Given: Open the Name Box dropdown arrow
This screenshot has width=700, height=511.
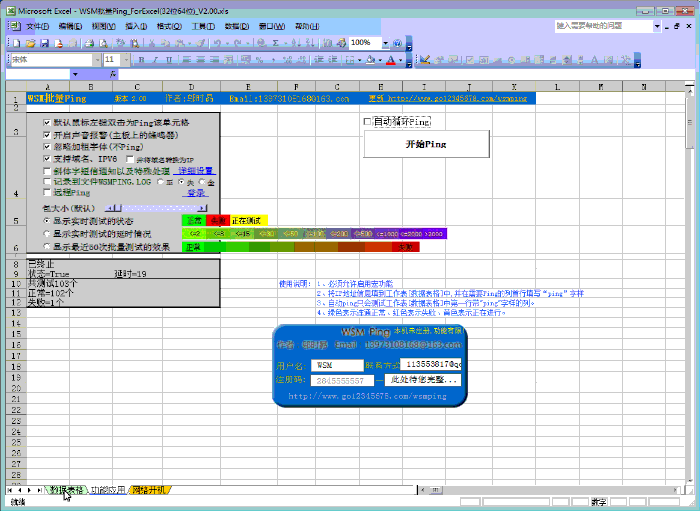Looking at the screenshot, I should coord(75,74).
